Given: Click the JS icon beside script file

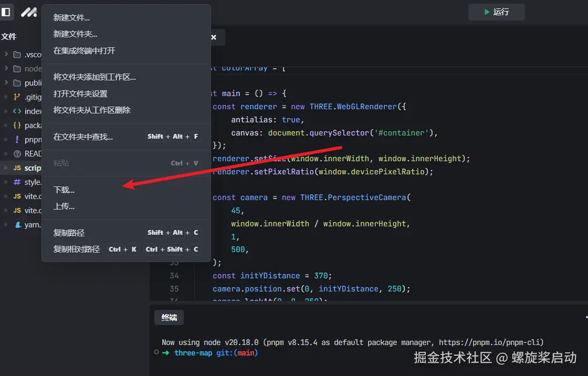Looking at the screenshot, I should [17, 168].
